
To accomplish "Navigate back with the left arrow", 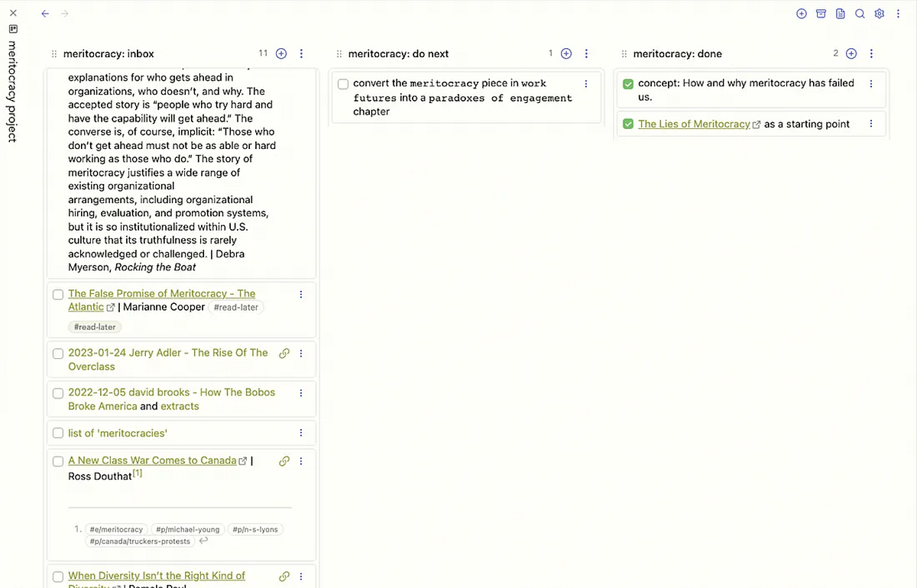I will 45,14.
